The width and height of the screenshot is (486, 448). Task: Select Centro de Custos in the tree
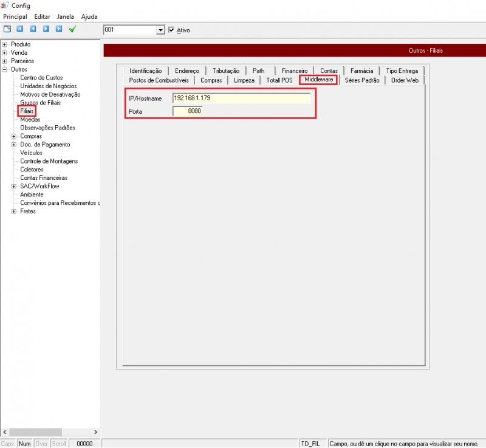point(41,78)
